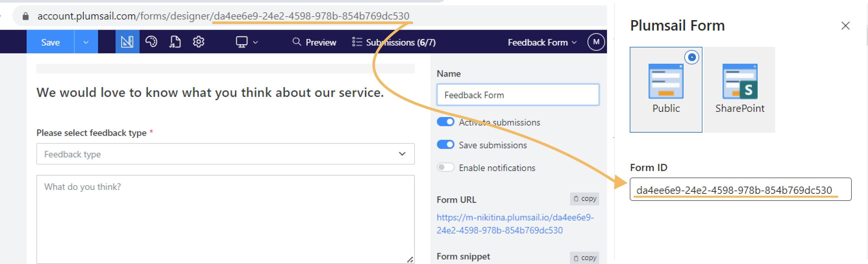Click the desktop device preview icon
868x264 pixels.
click(x=242, y=42)
